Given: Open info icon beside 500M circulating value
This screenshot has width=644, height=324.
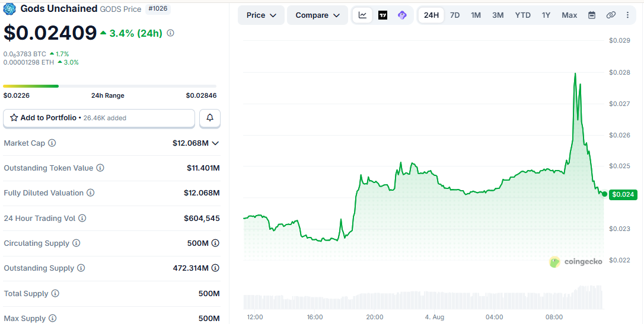Looking at the screenshot, I should (x=215, y=243).
